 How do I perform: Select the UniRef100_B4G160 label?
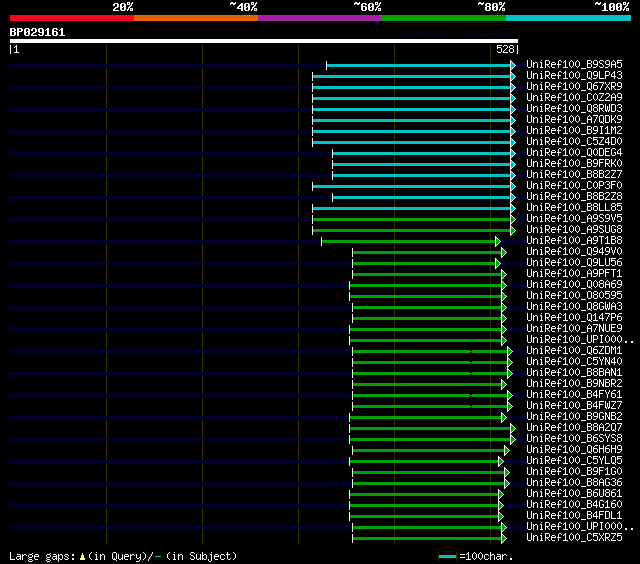click(x=574, y=505)
